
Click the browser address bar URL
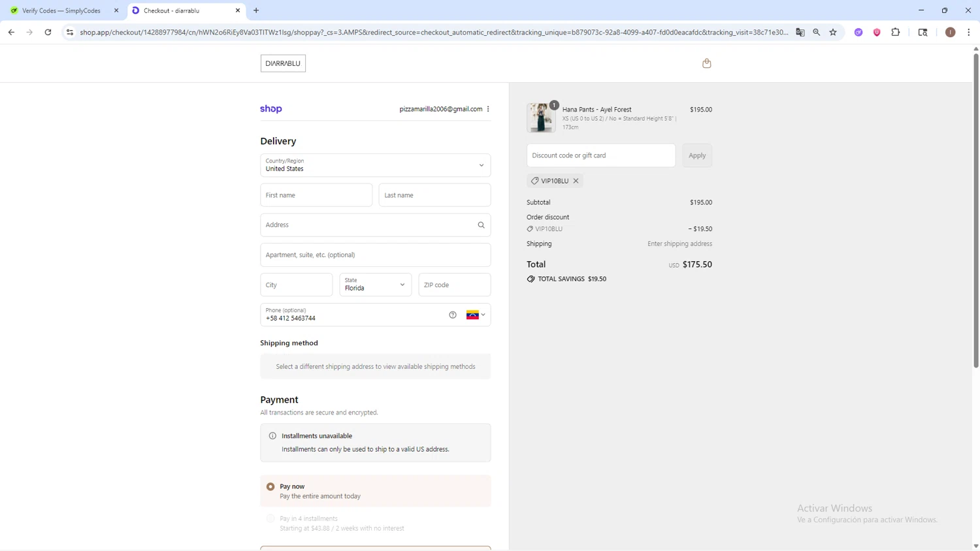coord(434,32)
